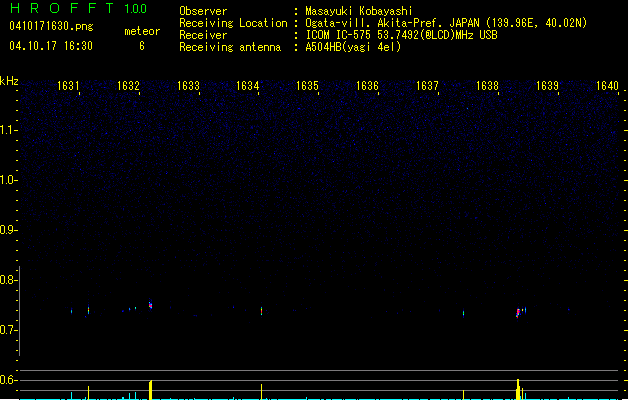Select the file name 0410171630.png
This screenshot has width=629, height=400.
coord(51,26)
